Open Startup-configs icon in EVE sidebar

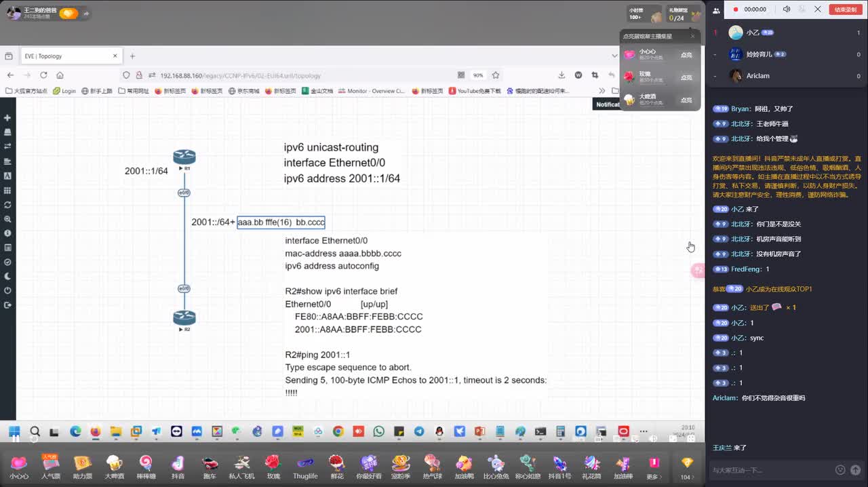(7, 161)
